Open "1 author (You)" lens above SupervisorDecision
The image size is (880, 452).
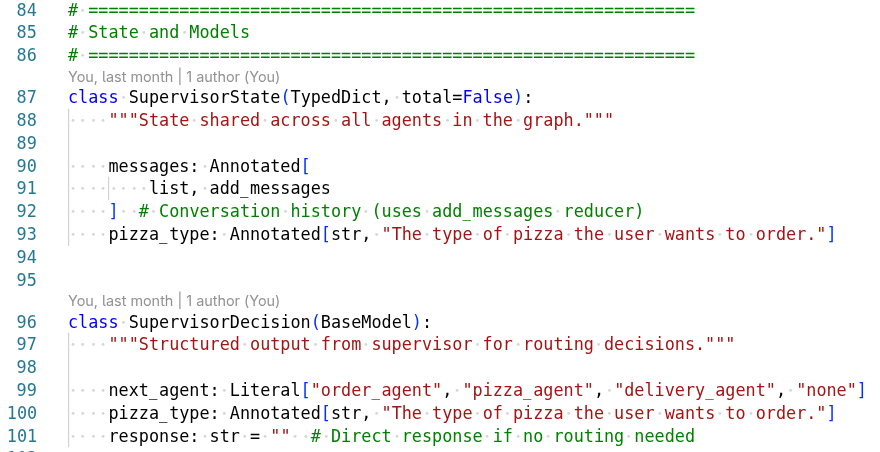click(232, 300)
